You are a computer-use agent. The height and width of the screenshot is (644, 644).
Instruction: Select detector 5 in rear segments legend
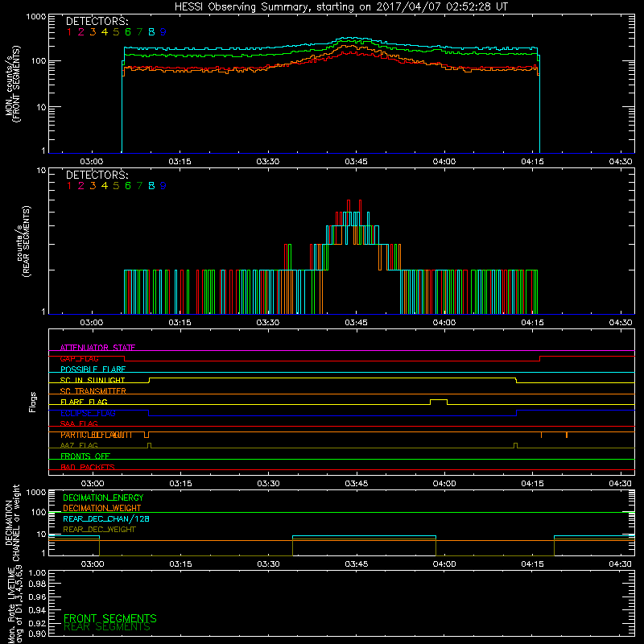click(116, 186)
